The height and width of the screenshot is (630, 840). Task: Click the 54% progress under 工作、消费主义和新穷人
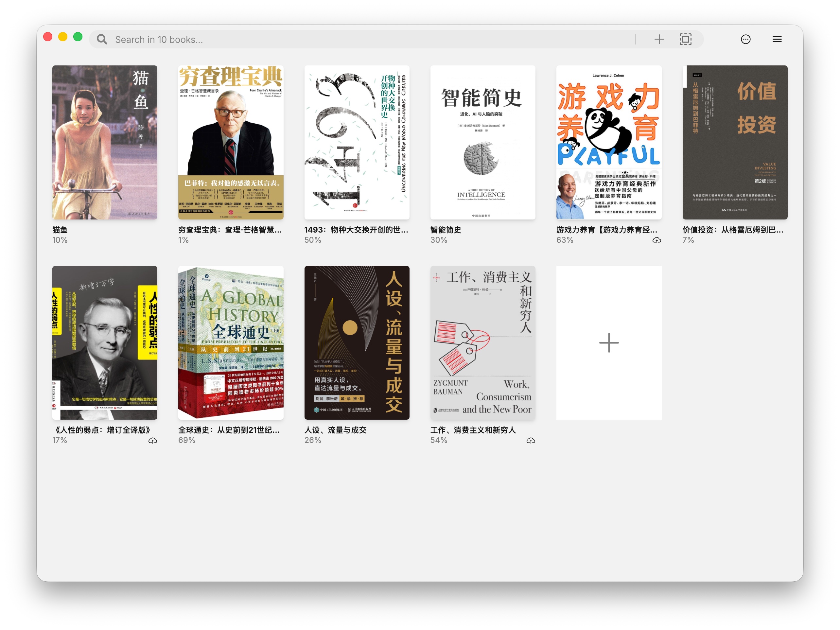coord(439,440)
